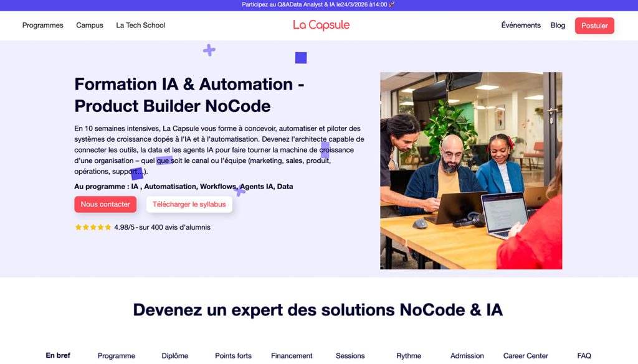This screenshot has height=364, width=638.
Task: Select the En bref tab
Action: coord(58,355)
